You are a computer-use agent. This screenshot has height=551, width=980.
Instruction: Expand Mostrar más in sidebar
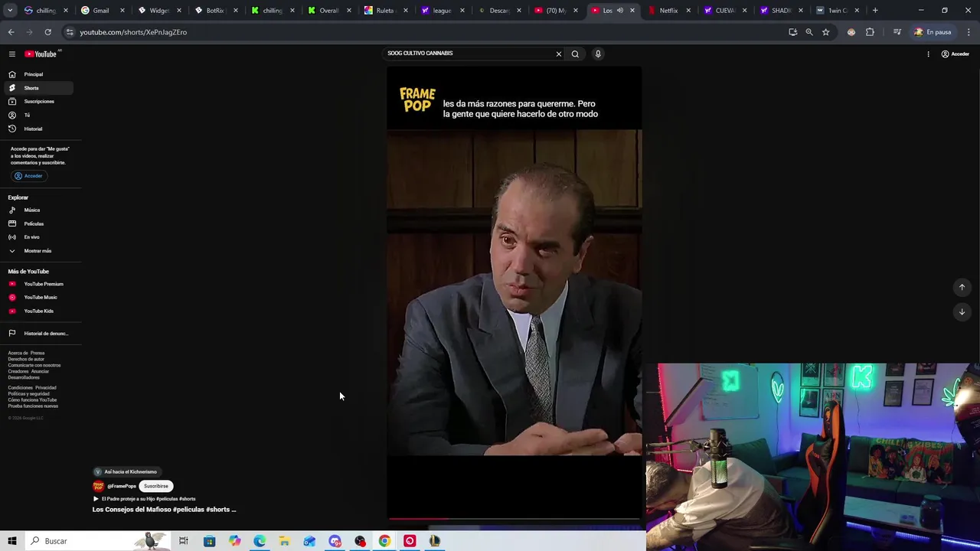click(40, 251)
